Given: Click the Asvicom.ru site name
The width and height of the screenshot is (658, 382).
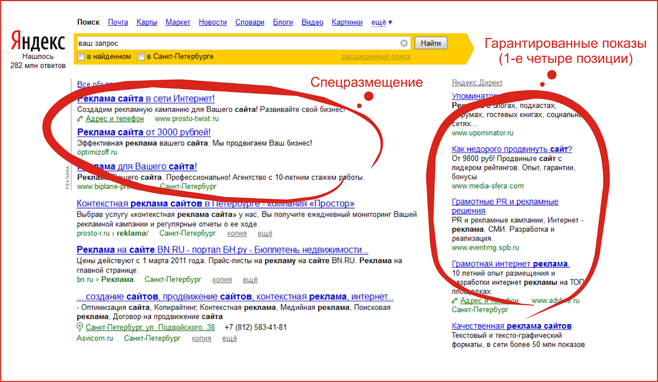Looking at the screenshot, I should coord(95,338).
